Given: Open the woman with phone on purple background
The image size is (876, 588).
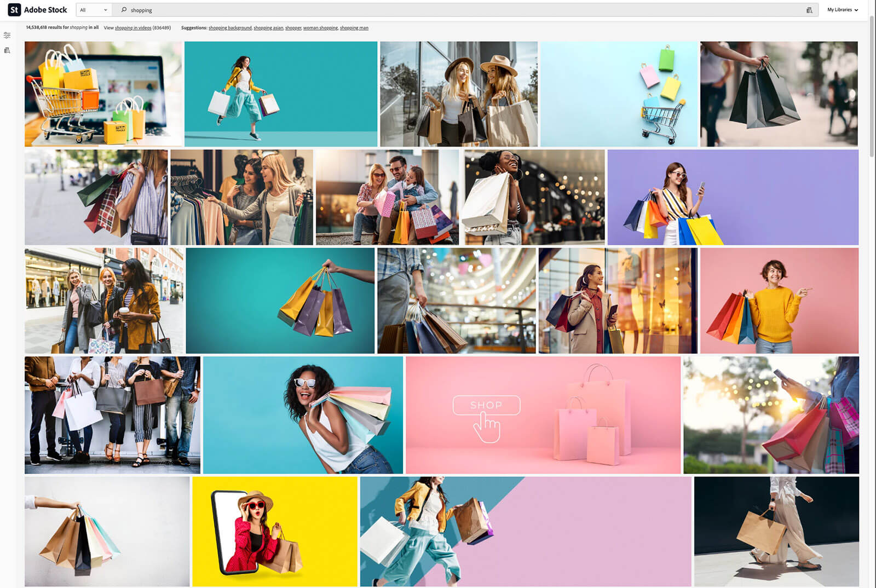Looking at the screenshot, I should click(x=733, y=197).
